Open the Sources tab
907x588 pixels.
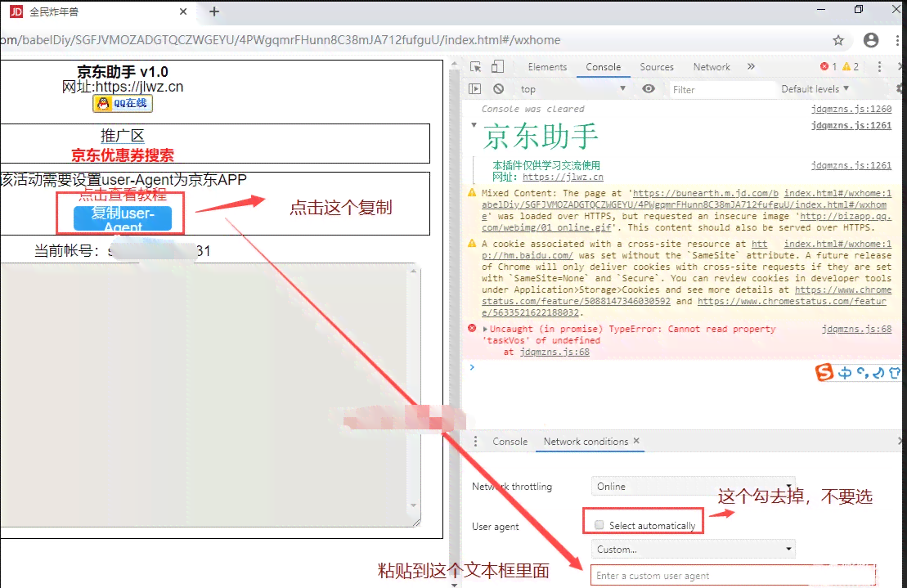point(657,67)
